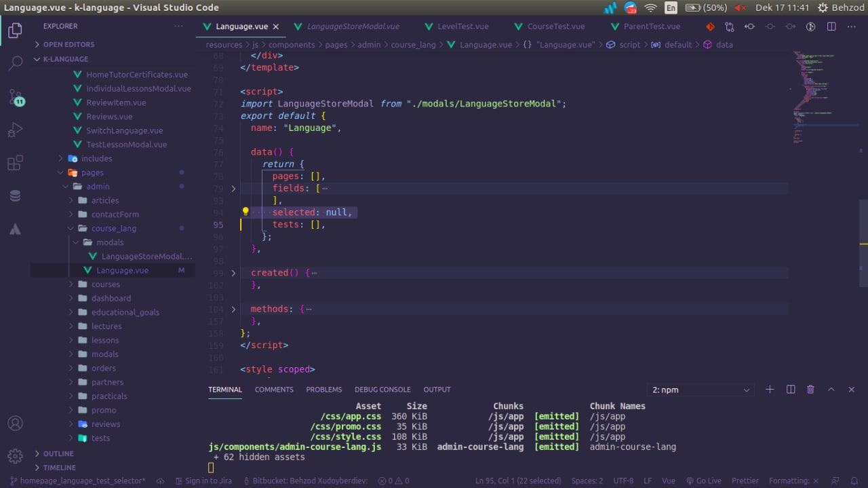Close the Language.vue editor tab
The image size is (868, 488).
(276, 26)
